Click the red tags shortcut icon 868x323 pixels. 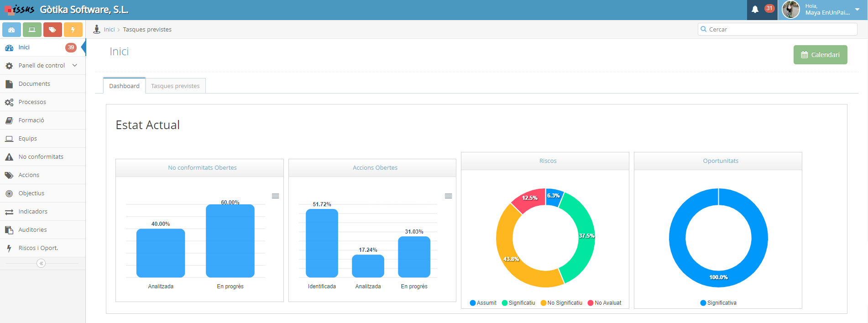click(x=52, y=30)
